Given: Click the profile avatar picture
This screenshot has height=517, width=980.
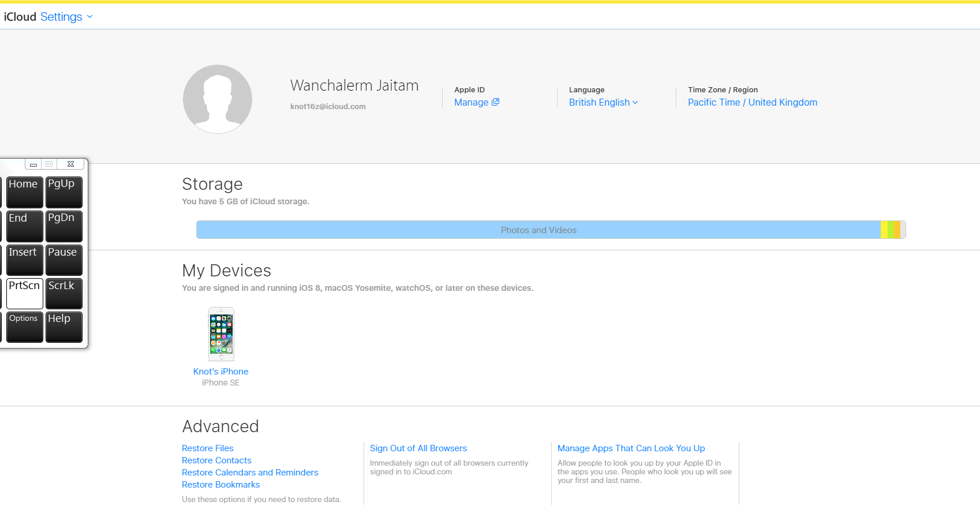Looking at the screenshot, I should click(x=218, y=99).
